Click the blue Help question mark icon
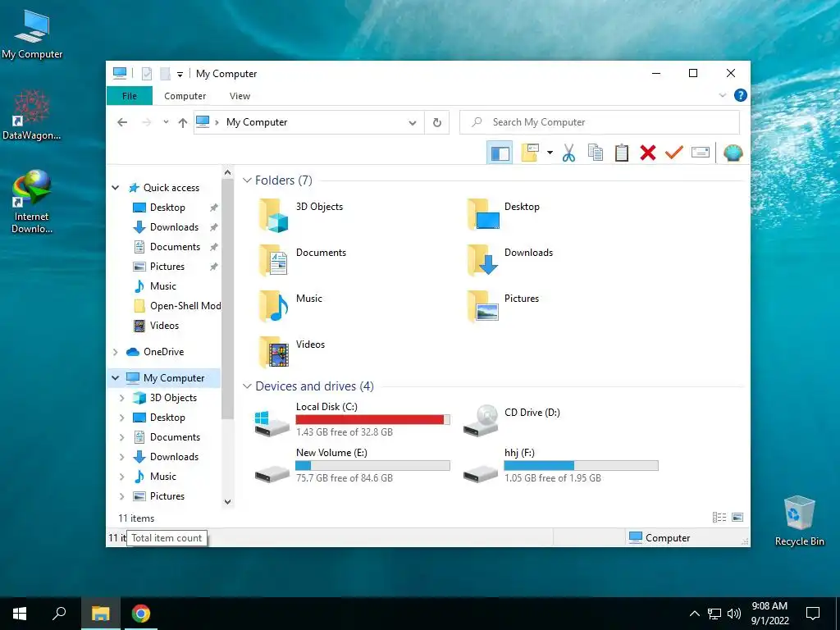 [x=741, y=95]
